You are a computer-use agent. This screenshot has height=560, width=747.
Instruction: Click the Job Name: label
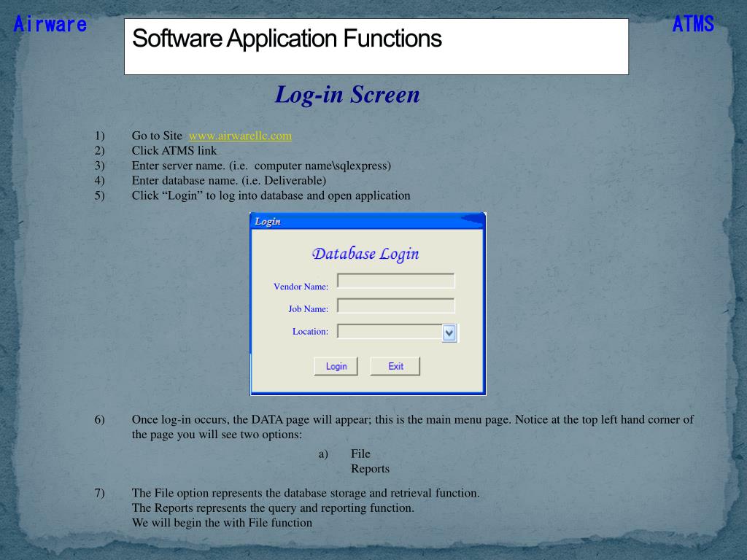[309, 309]
